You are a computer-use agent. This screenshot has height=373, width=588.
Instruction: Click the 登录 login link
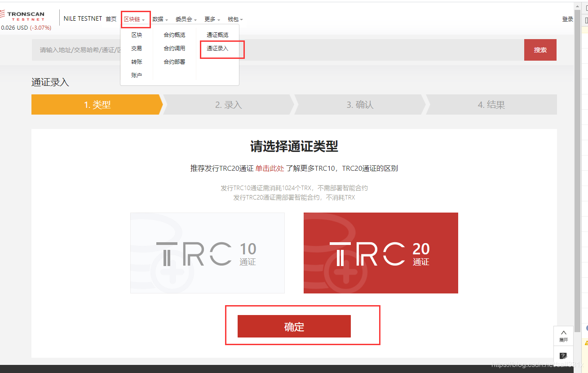click(568, 19)
